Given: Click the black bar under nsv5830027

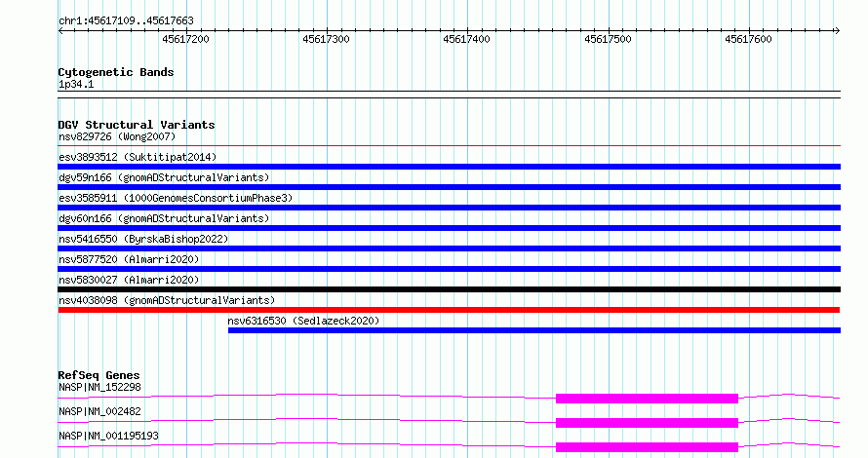Looking at the screenshot, I should pyautogui.click(x=449, y=289).
